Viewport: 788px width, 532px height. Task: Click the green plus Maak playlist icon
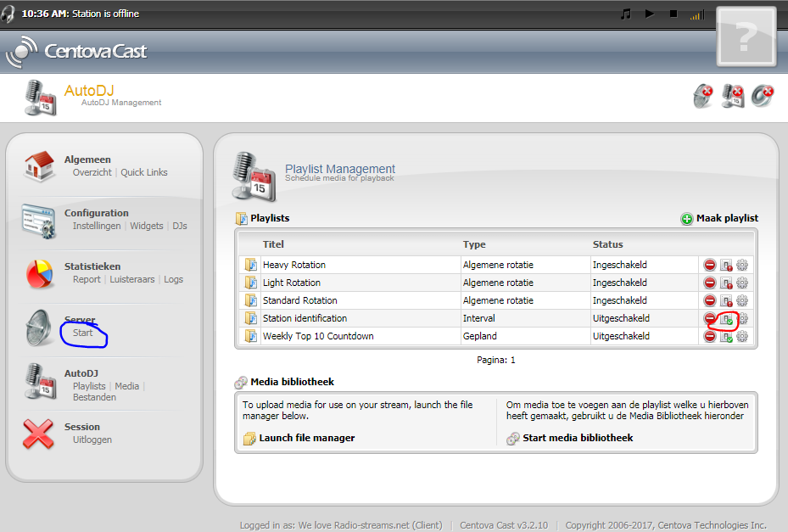pyautogui.click(x=687, y=219)
